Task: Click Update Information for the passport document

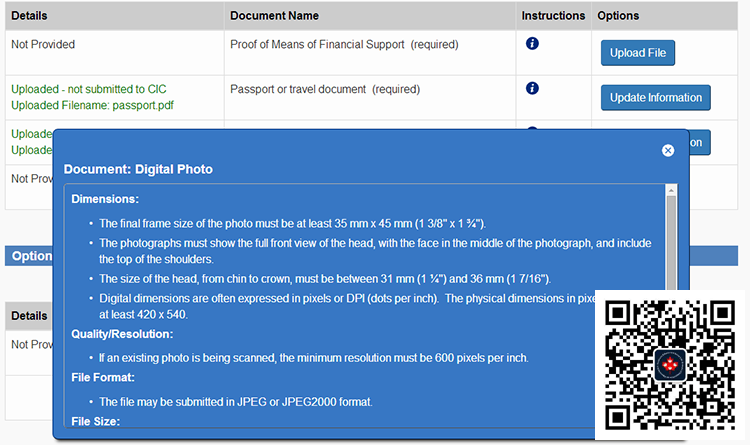Action: point(655,98)
